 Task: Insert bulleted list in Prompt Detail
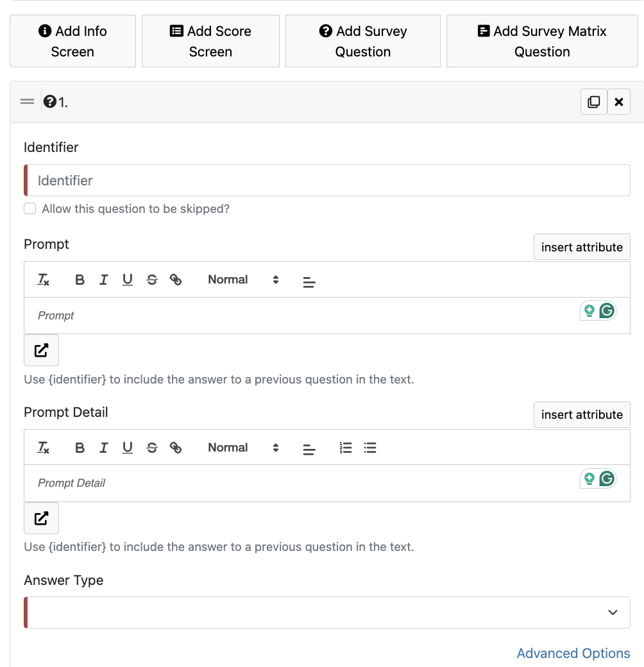370,448
